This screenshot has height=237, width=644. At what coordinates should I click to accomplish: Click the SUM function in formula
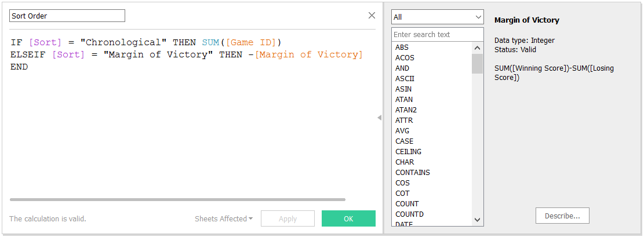point(210,42)
